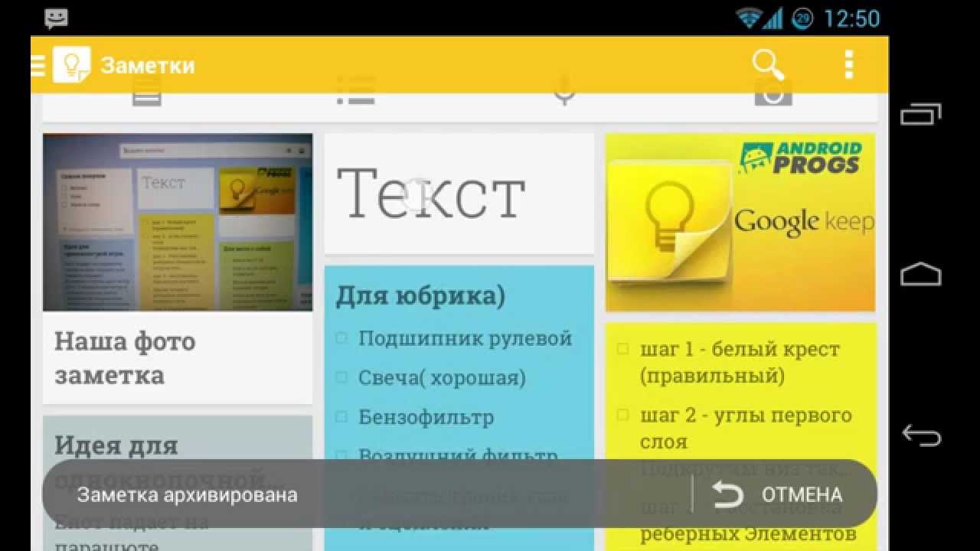The width and height of the screenshot is (980, 551).
Task: Tap the Google Keep lightbulb app icon
Action: tap(71, 65)
